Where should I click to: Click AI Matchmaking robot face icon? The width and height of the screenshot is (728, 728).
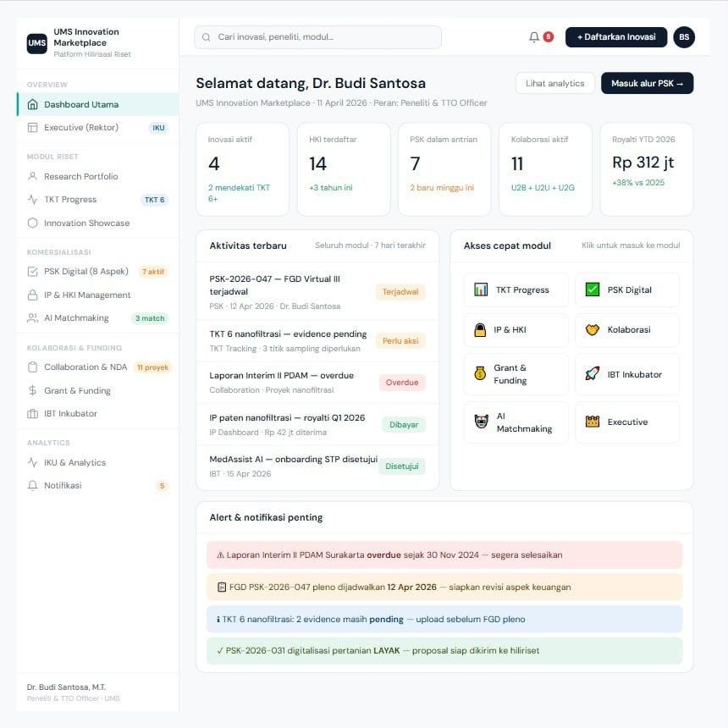[482, 421]
